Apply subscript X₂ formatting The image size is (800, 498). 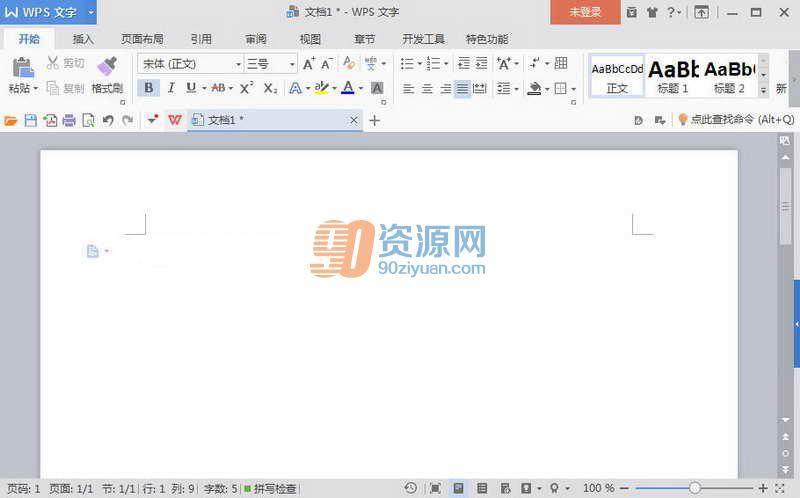pyautogui.click(x=270, y=88)
